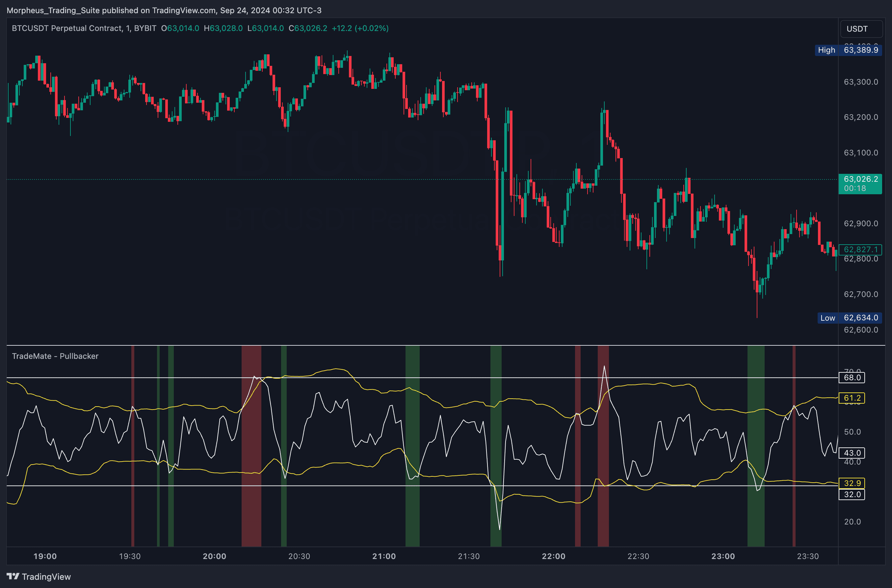Select the yellow 61.2 upper band label
This screenshot has width=892, height=588.
852,398
